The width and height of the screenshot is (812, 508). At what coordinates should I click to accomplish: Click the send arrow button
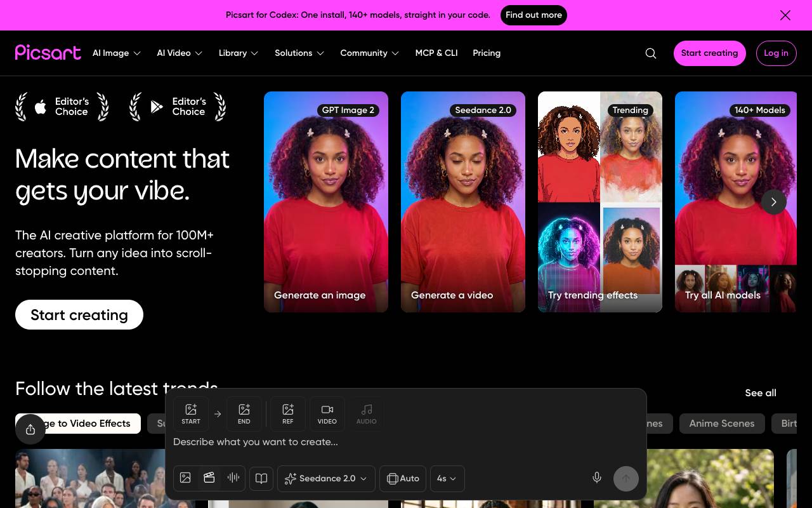click(626, 479)
